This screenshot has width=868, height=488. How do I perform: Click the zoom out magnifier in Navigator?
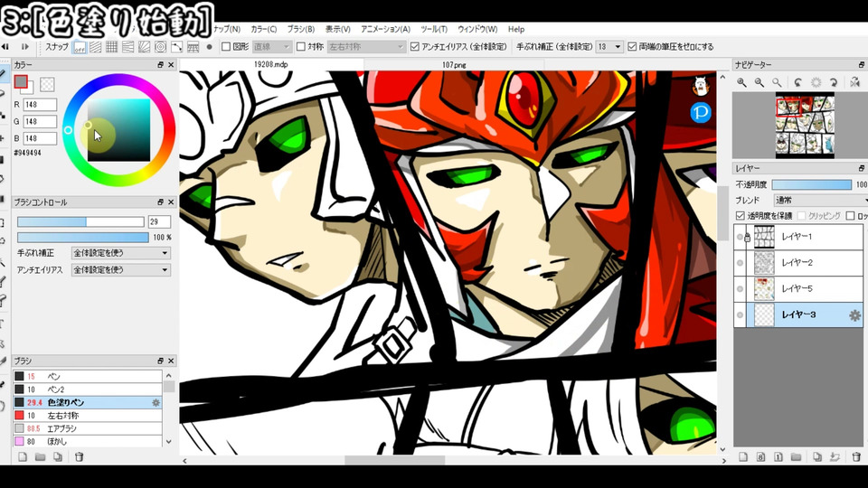click(x=759, y=82)
